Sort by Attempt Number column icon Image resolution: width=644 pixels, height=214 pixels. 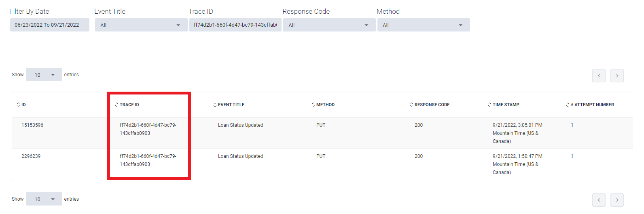coord(568,105)
